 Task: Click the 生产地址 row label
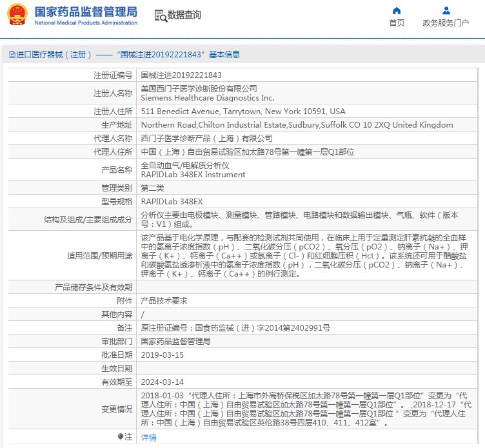click(117, 125)
